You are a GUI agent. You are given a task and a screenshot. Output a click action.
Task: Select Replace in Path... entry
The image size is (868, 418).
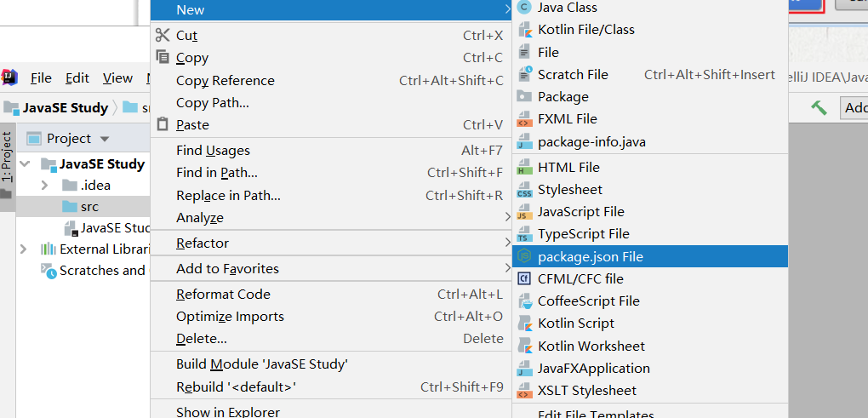pyautogui.click(x=331, y=196)
